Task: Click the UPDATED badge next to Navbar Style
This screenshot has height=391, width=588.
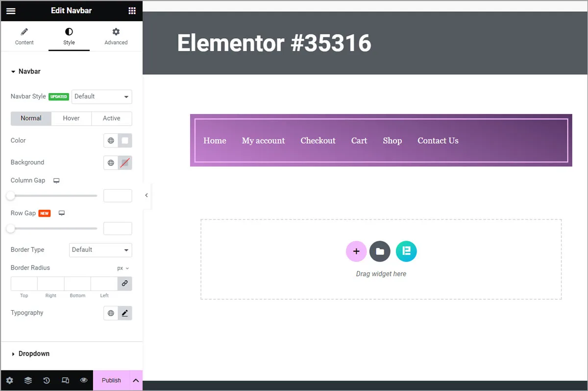Action: click(59, 97)
